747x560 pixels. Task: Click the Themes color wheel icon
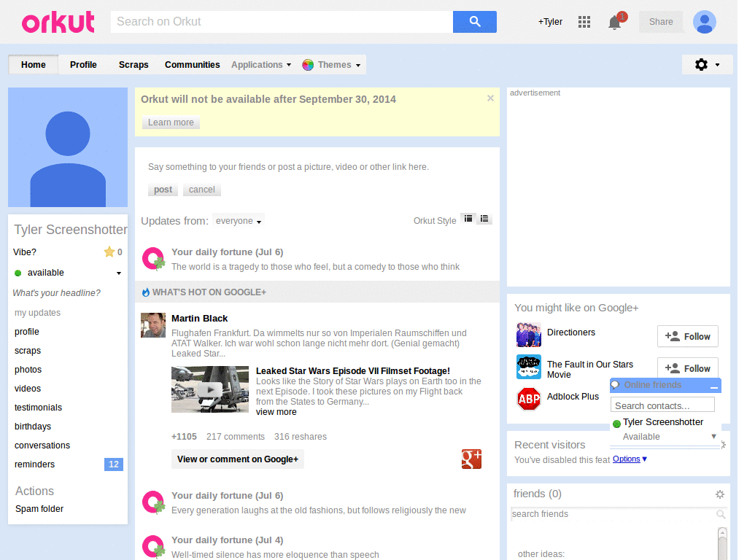[x=308, y=65]
